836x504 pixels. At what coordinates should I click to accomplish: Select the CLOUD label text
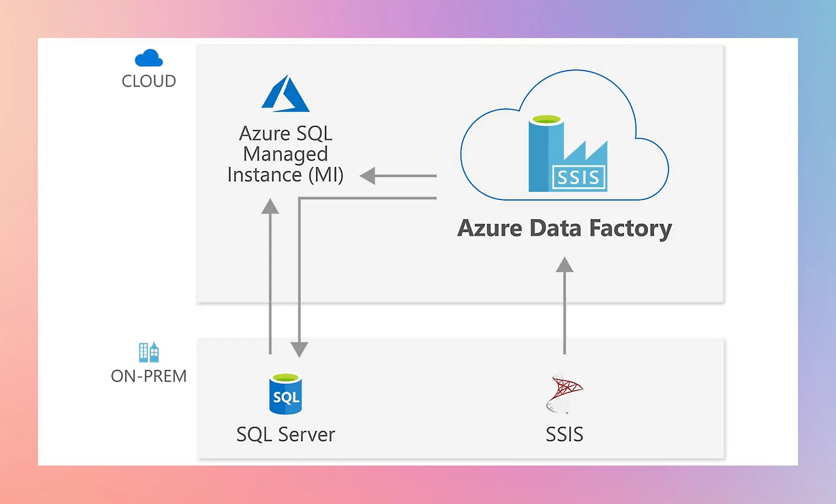point(149,81)
